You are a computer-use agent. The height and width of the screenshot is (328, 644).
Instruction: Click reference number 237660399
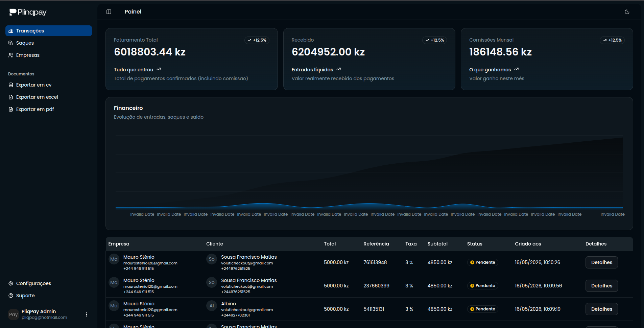tap(376, 286)
